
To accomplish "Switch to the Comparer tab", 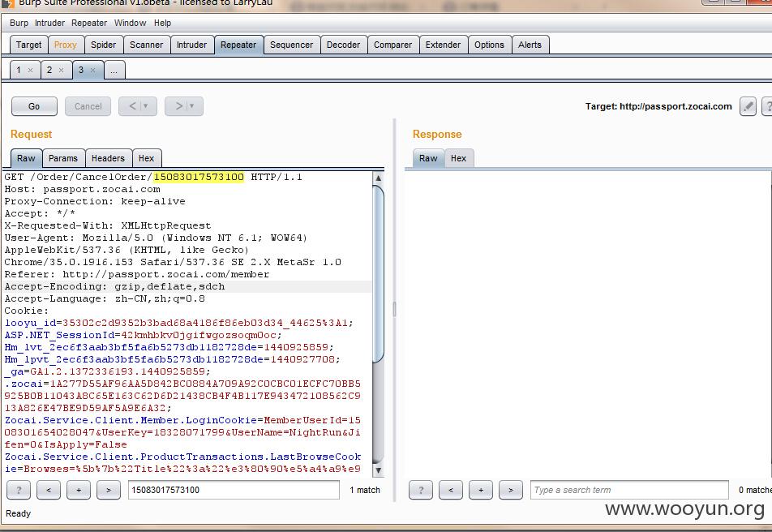I will [x=392, y=45].
